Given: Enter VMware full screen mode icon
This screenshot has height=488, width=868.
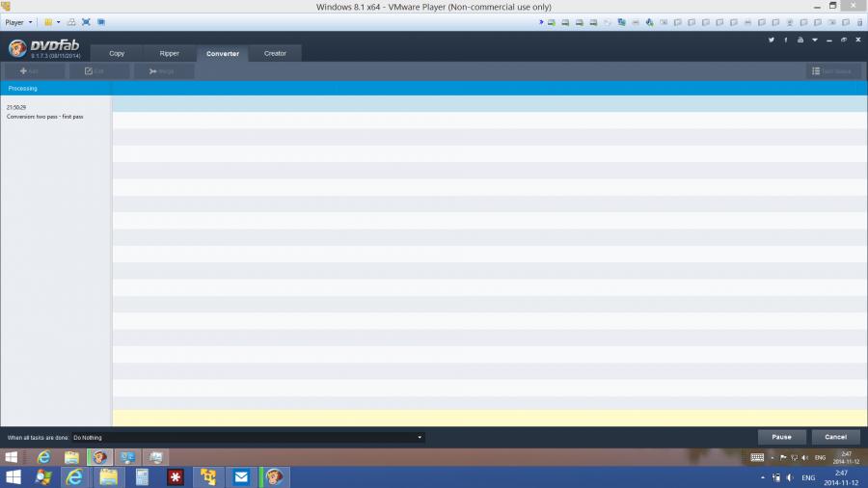Looking at the screenshot, I should [86, 23].
